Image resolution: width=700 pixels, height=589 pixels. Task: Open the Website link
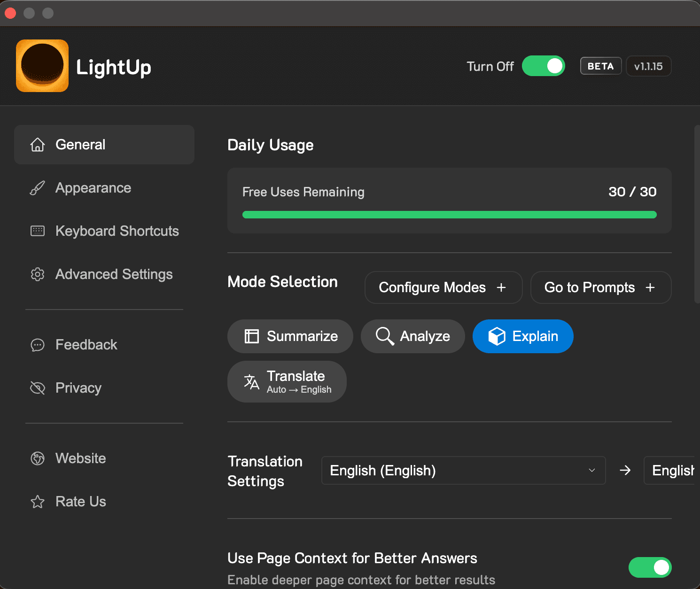(80, 458)
